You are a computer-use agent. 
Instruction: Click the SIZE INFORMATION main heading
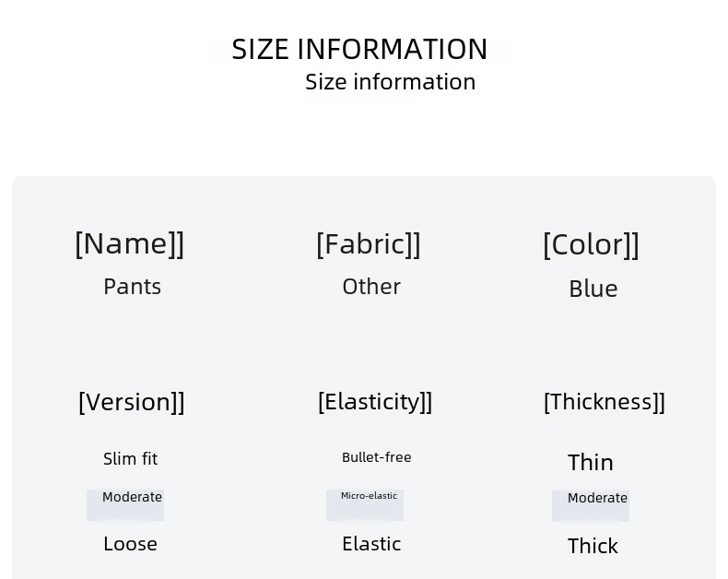[x=359, y=49]
